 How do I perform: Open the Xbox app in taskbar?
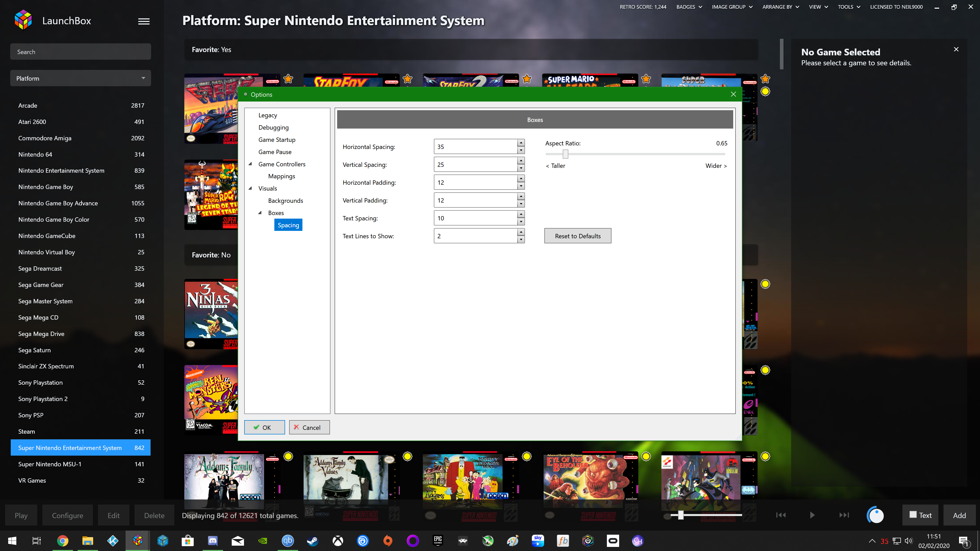[x=338, y=541]
